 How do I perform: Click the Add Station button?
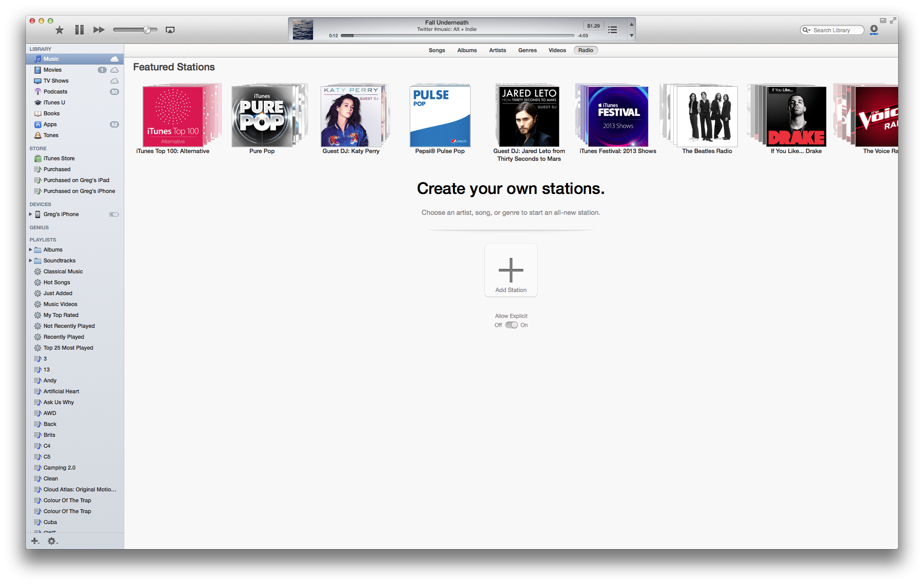pos(511,270)
